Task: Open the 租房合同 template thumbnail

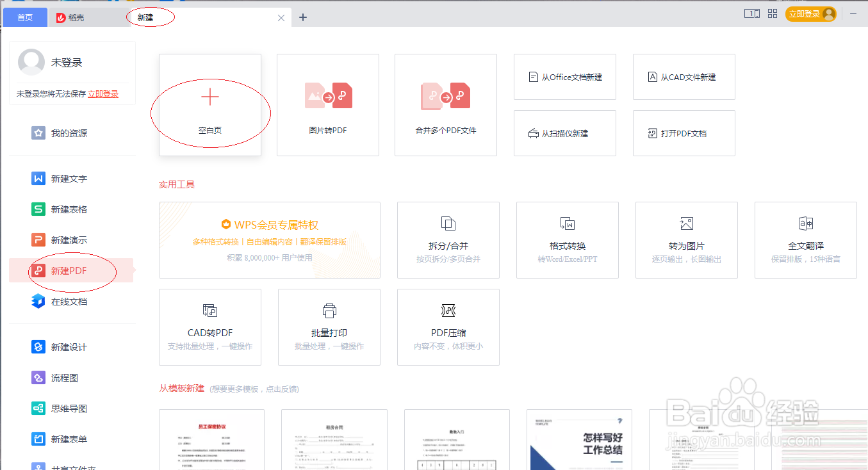Action: coord(334,440)
